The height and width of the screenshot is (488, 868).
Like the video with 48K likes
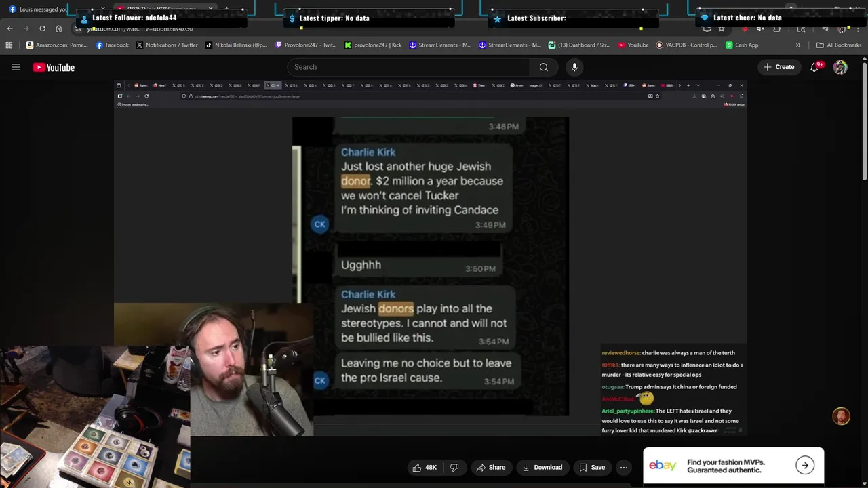click(x=425, y=467)
